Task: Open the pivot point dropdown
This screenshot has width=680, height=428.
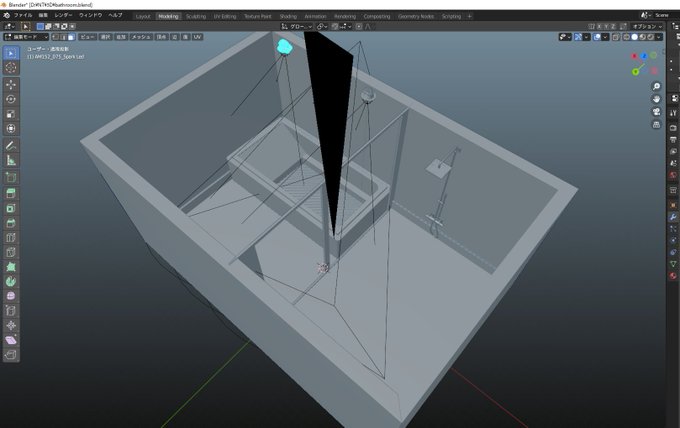Action: coord(321,26)
